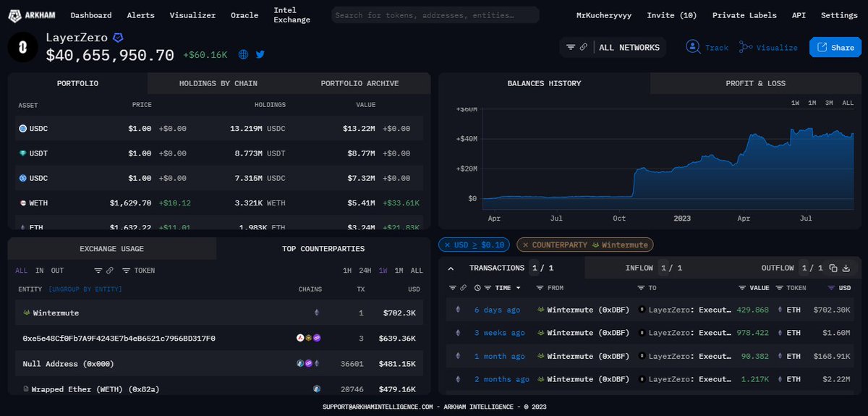Switch to HOLDINGS BY CHAIN tab
Screen dimensions: 868x416
[x=218, y=83]
